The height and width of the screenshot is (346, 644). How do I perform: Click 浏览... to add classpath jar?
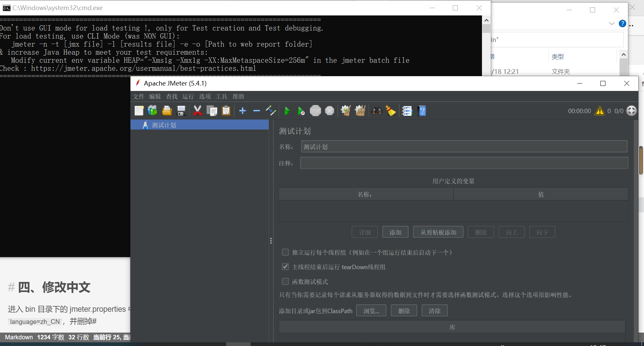pos(371,311)
